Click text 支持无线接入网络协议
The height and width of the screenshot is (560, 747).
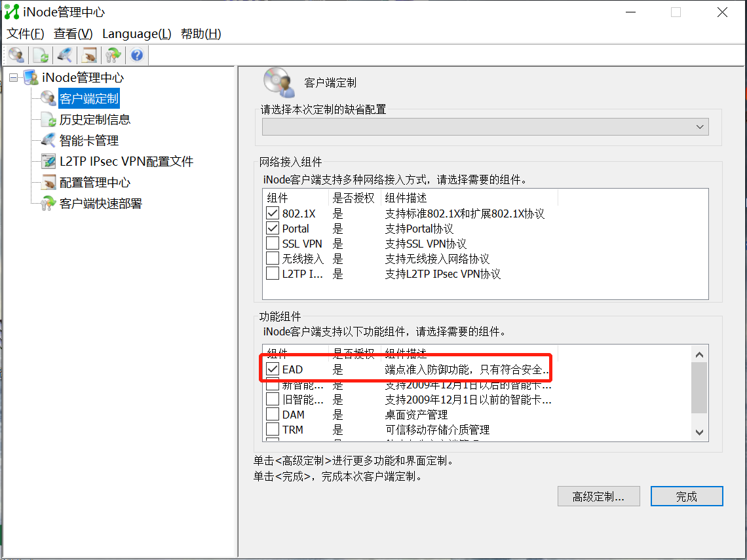(437, 259)
